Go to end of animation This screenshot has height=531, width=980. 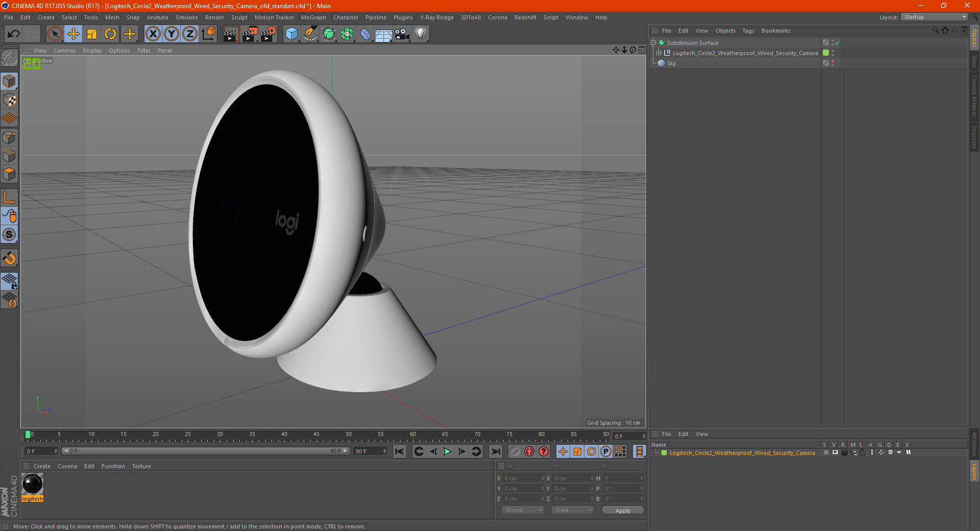[x=495, y=451]
